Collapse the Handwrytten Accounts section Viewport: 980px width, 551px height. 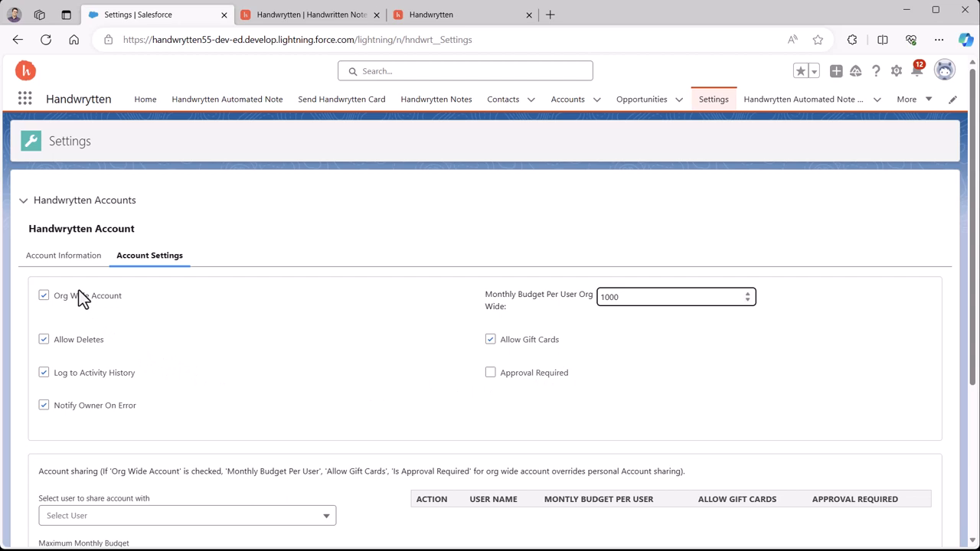pyautogui.click(x=24, y=201)
